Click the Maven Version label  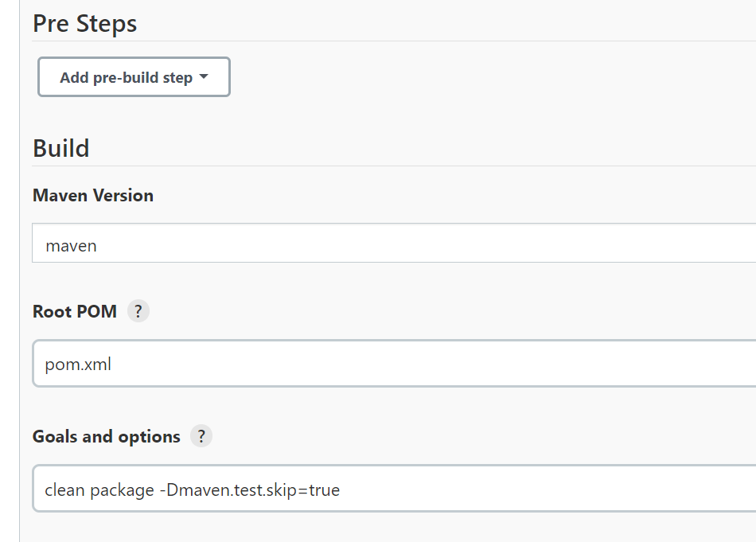tap(93, 196)
